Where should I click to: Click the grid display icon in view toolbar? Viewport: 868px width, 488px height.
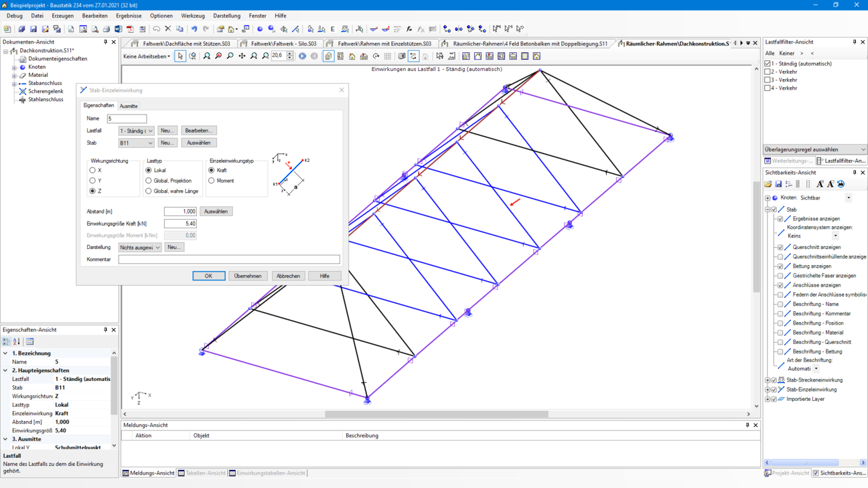point(388,56)
